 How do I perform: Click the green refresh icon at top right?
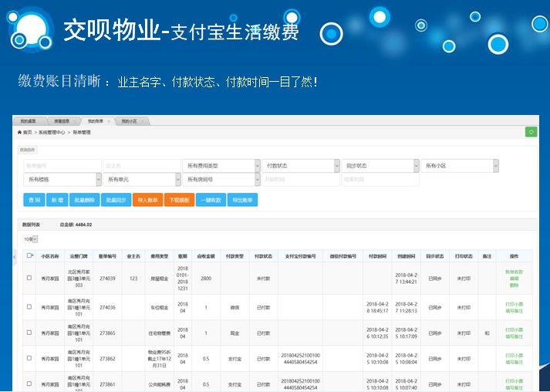click(x=530, y=132)
